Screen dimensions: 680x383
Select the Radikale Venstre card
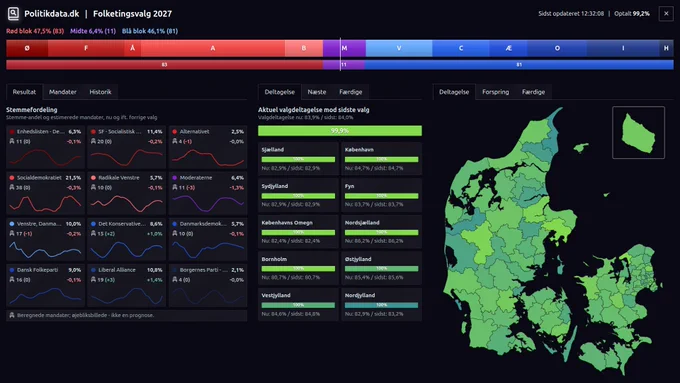point(127,193)
